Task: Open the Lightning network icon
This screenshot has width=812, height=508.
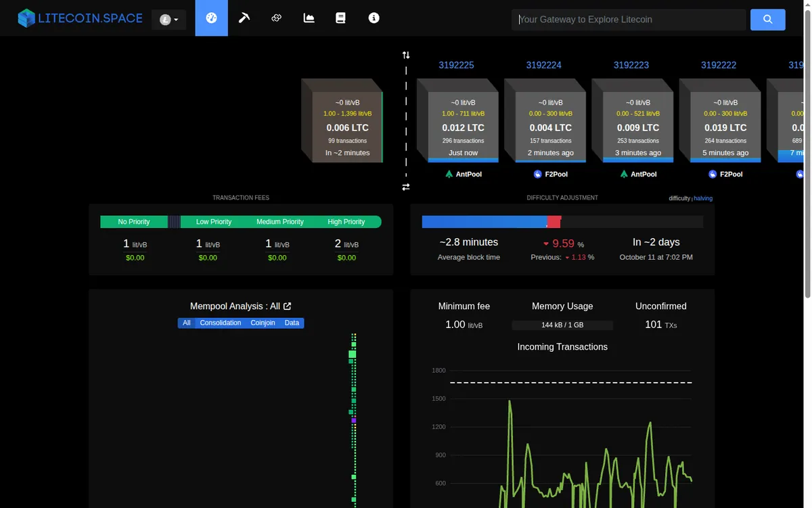Action: [277, 18]
